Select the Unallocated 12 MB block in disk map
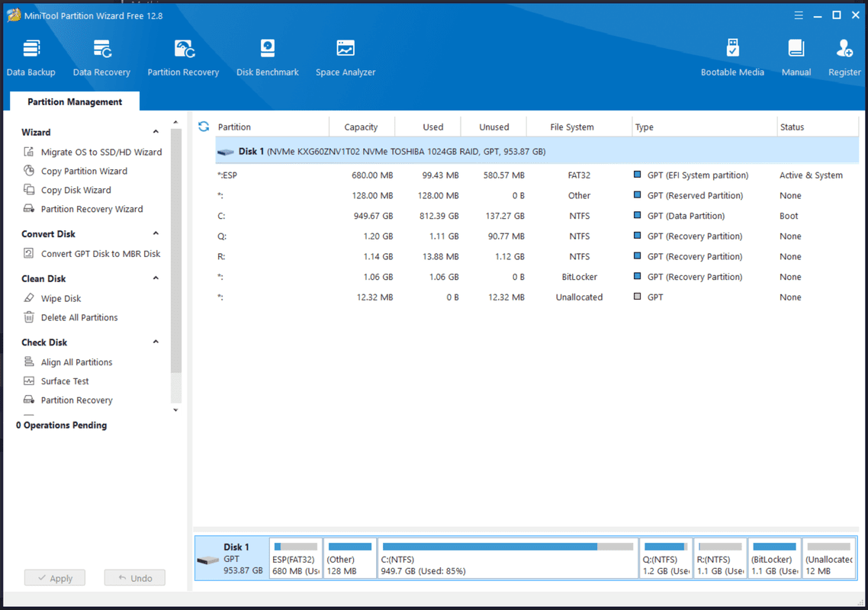The height and width of the screenshot is (610, 868). pyautogui.click(x=828, y=558)
